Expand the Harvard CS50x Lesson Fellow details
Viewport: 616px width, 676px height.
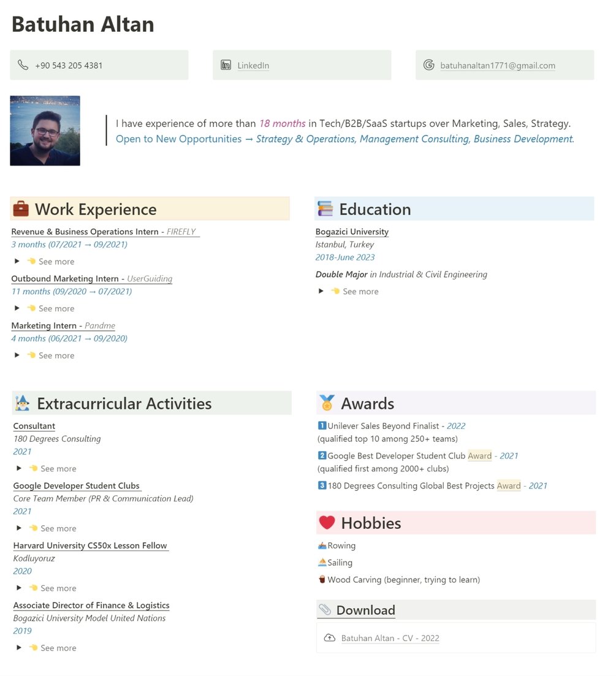click(19, 588)
